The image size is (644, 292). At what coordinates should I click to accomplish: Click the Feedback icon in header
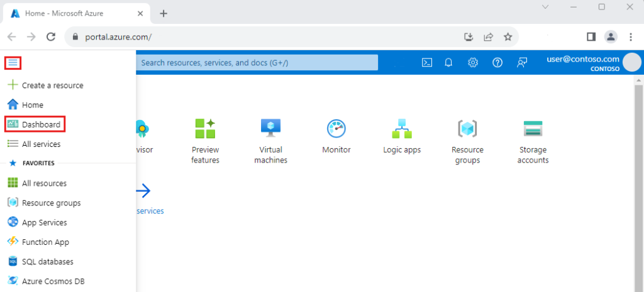coord(521,62)
